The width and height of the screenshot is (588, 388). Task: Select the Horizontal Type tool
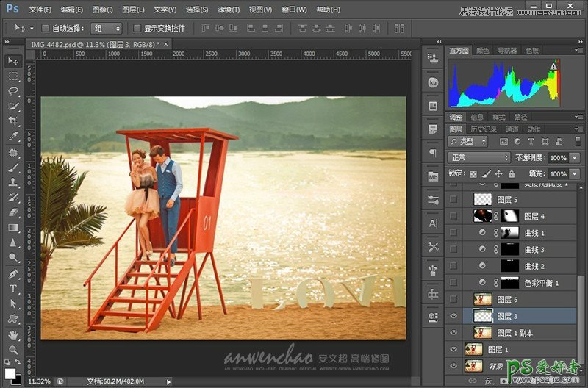click(x=13, y=289)
